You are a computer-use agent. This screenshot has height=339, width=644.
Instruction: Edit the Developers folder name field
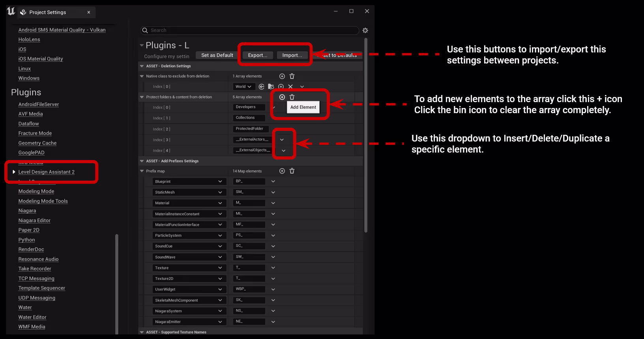(249, 107)
